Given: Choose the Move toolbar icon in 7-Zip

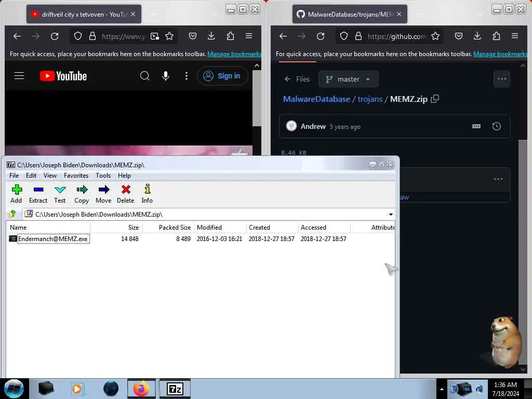Looking at the screenshot, I should pyautogui.click(x=103, y=194).
